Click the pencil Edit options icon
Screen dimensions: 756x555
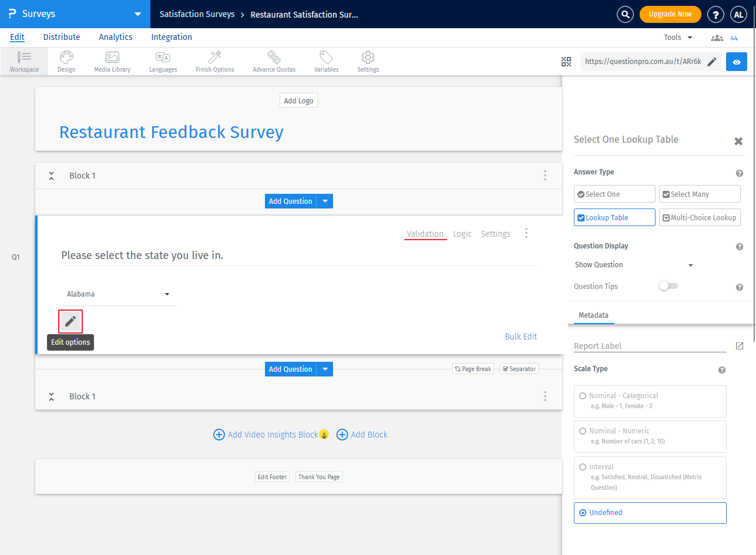[70, 321]
